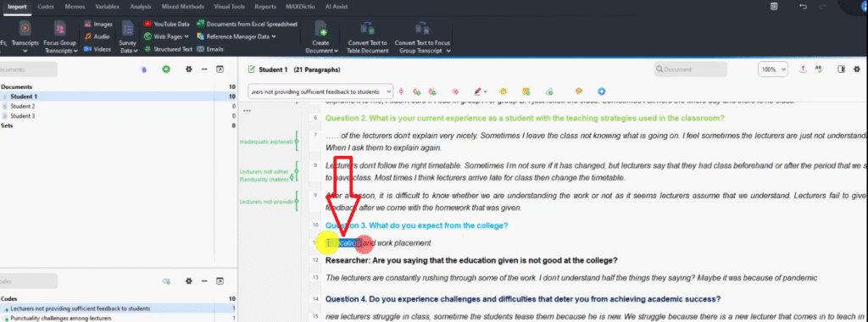
Task: Open the Import ribbon tab
Action: (17, 7)
